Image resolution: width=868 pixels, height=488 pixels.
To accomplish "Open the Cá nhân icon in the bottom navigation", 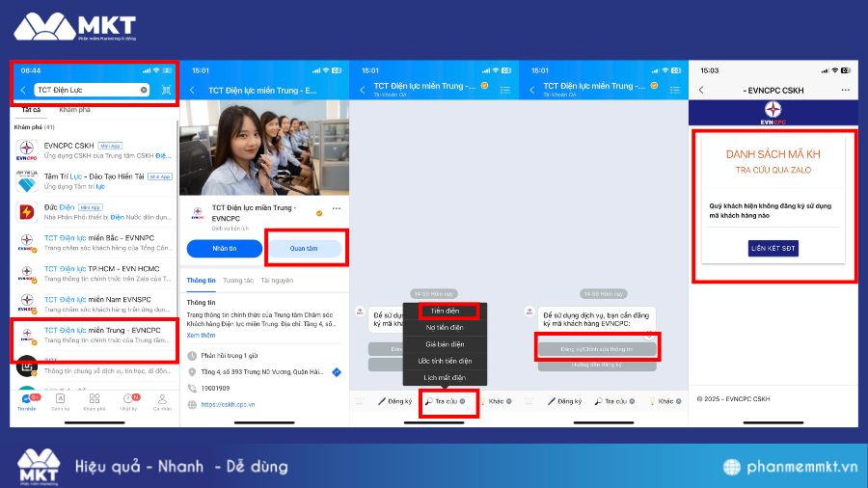I will click(162, 402).
